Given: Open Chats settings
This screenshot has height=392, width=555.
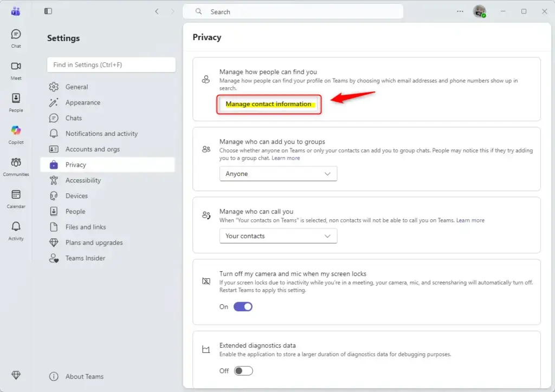Looking at the screenshot, I should tap(108, 118).
